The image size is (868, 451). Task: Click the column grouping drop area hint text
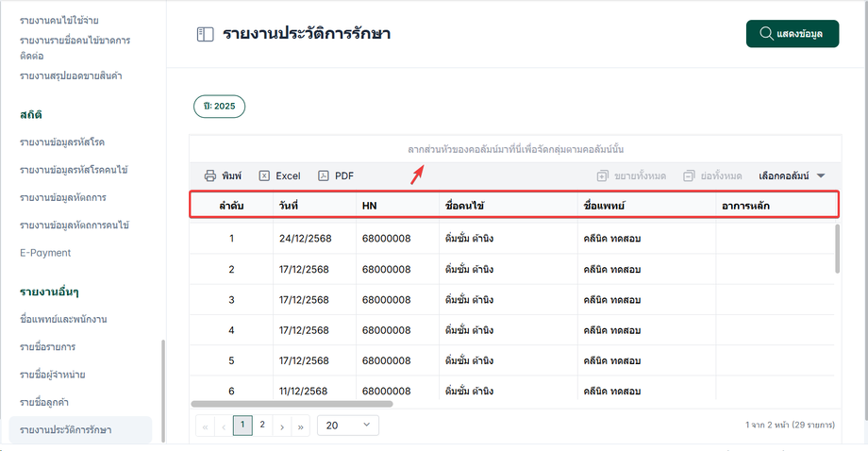515,149
